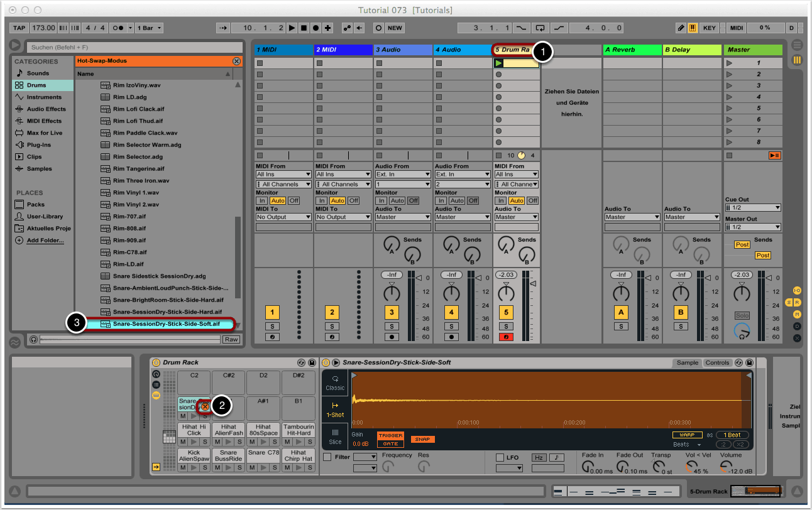
Task: Click the Play button in the transport bar
Action: pos(292,28)
